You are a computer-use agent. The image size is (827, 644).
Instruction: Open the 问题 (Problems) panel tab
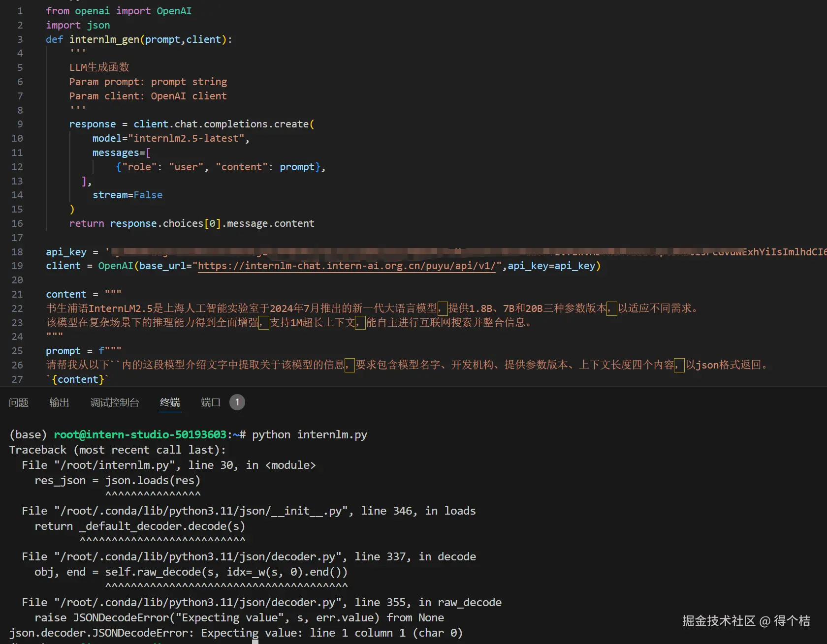[19, 402]
